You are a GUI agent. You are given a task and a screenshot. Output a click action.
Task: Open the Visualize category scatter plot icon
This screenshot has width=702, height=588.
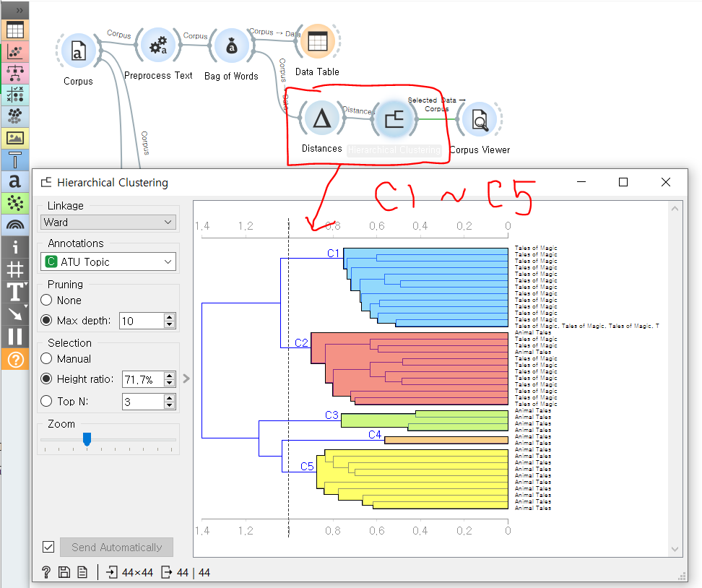pyautogui.click(x=14, y=52)
